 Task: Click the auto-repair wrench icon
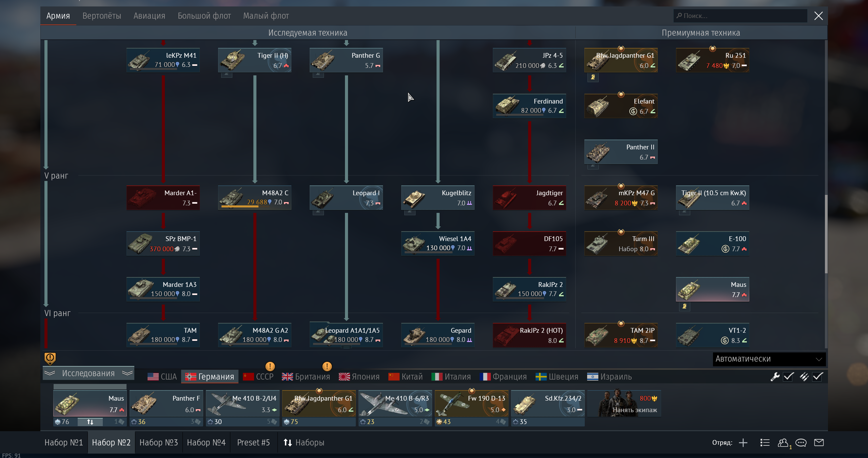point(775,377)
